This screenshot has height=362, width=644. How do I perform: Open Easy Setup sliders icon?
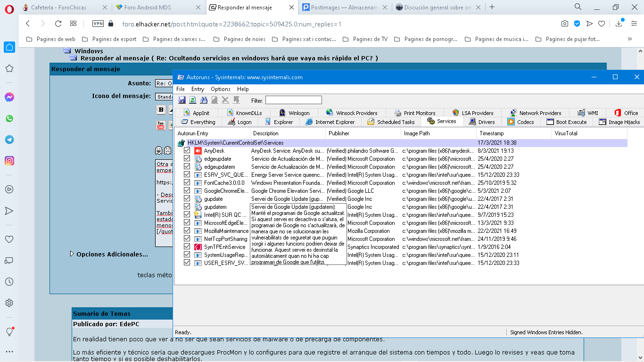634,24
